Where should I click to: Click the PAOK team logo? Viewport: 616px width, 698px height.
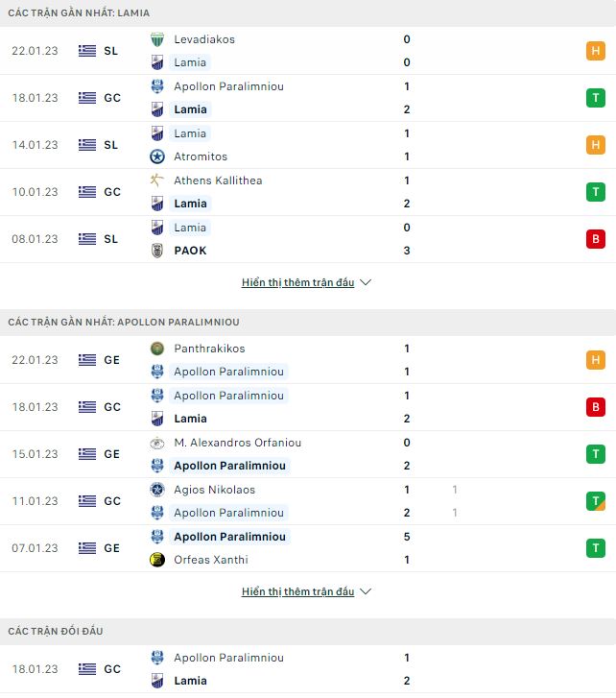157,251
